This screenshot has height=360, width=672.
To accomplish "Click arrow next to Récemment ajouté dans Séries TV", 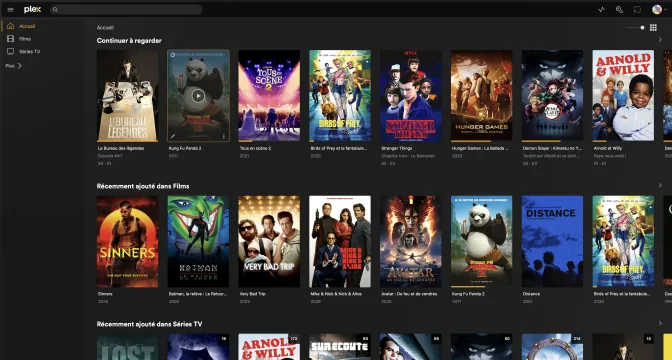I will click(x=660, y=324).
